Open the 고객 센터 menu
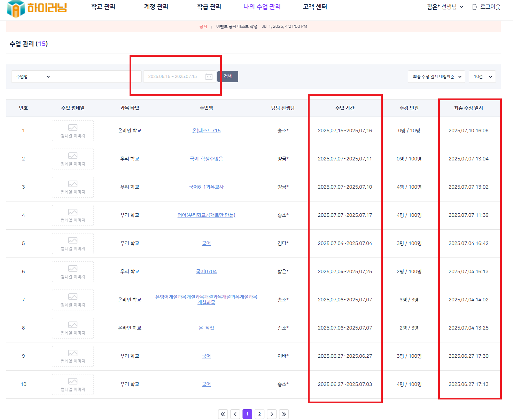Image resolution: width=513 pixels, height=420 pixels. 315,7
